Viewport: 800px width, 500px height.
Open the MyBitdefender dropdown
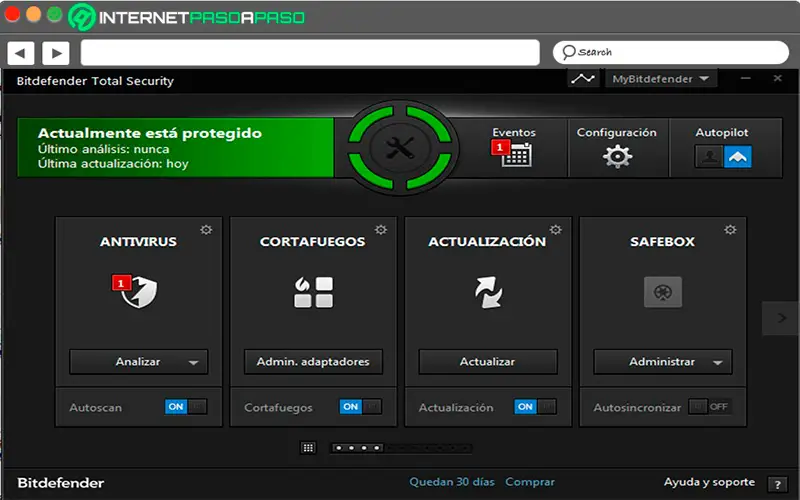(661, 79)
